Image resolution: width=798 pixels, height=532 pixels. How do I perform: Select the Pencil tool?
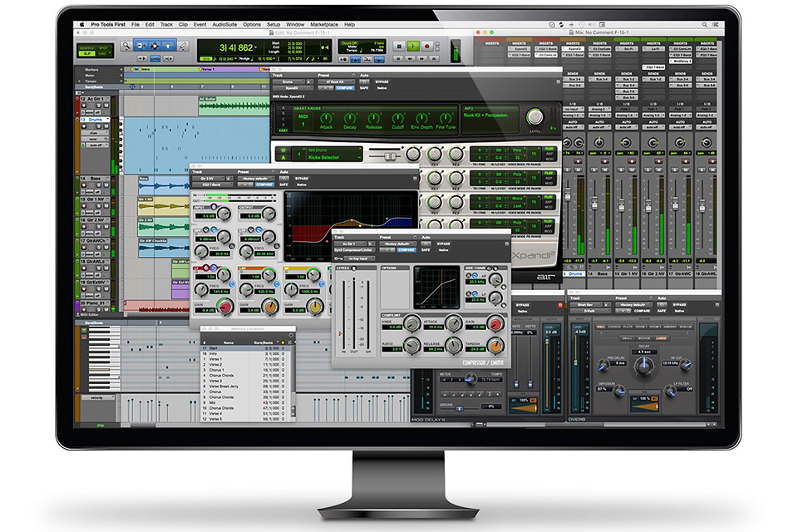click(184, 47)
